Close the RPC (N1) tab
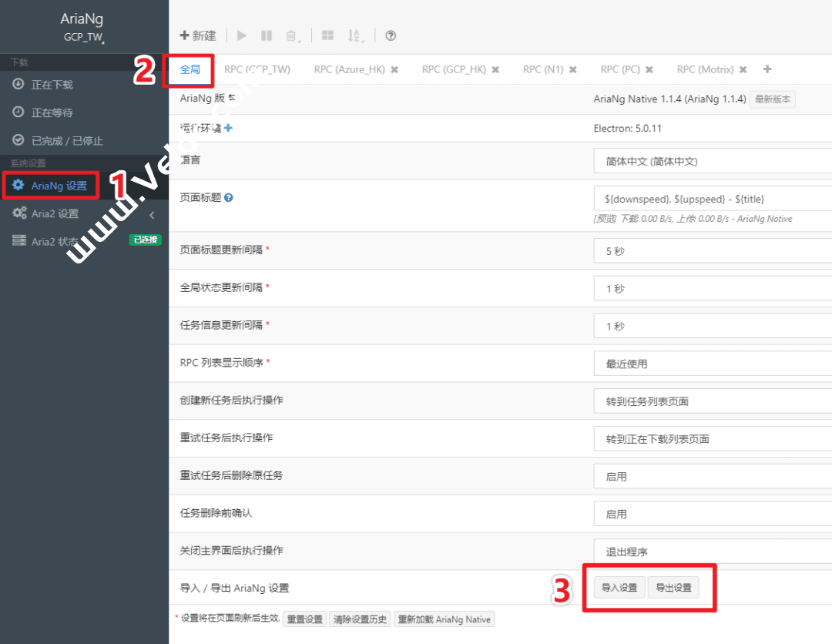Image resolution: width=832 pixels, height=644 pixels. [572, 69]
